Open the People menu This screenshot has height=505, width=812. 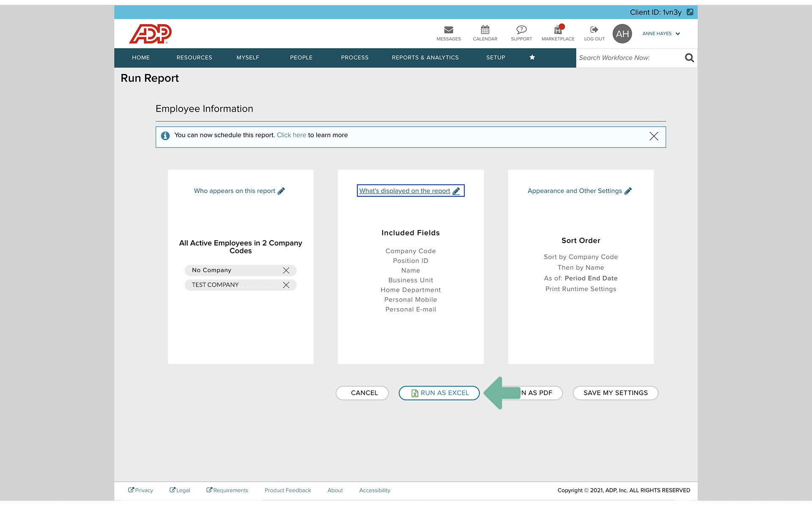301,57
